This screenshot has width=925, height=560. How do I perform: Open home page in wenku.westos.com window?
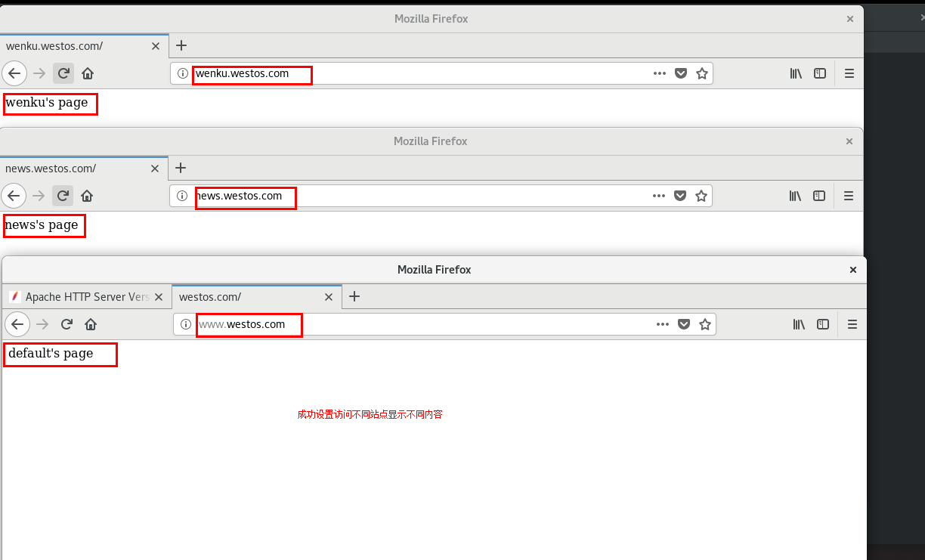[x=88, y=73]
